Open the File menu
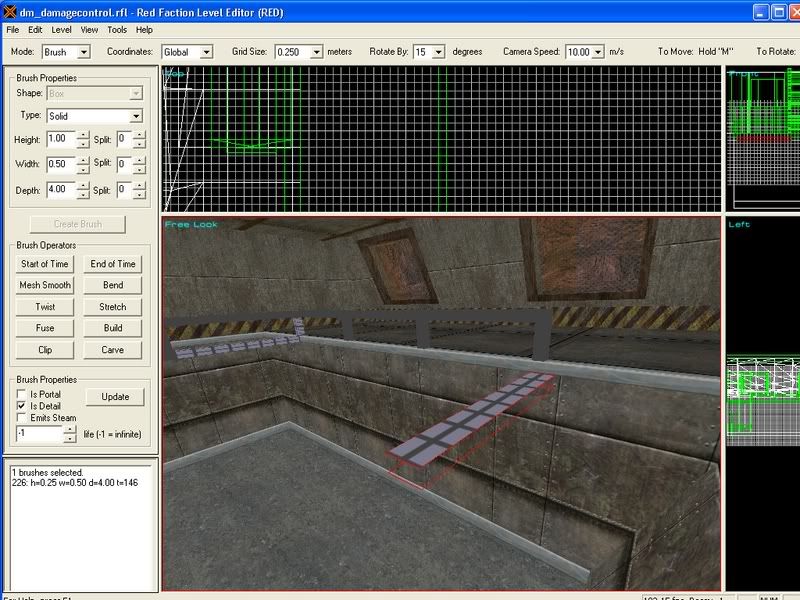 (12, 30)
